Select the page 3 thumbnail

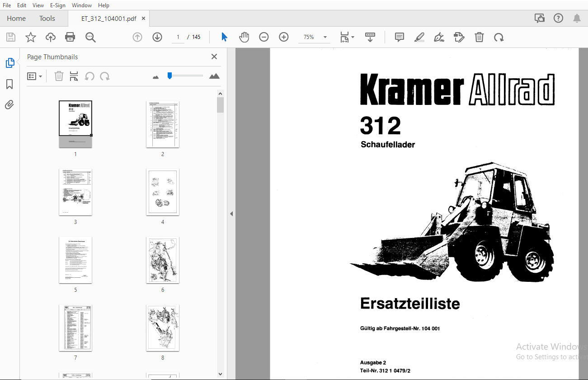[x=75, y=192]
